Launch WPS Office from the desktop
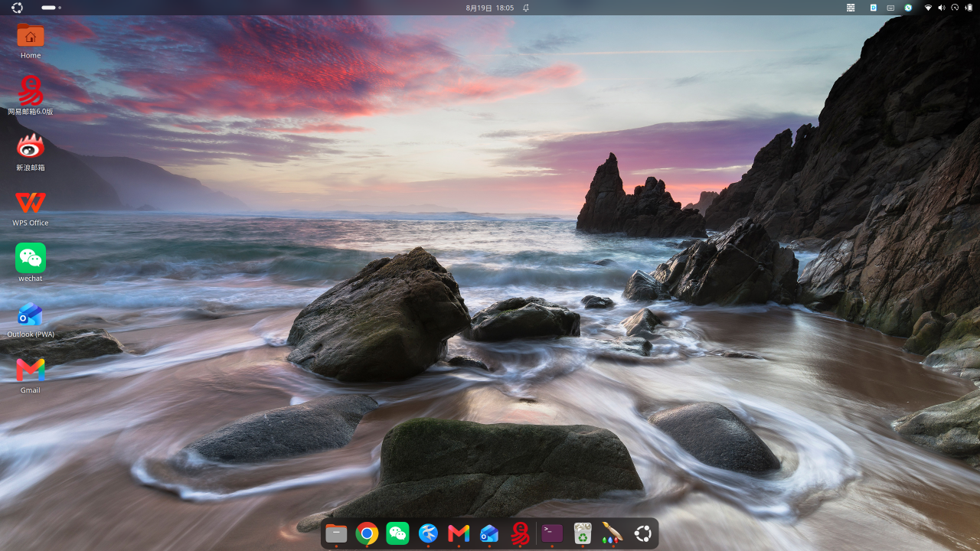 [31, 202]
